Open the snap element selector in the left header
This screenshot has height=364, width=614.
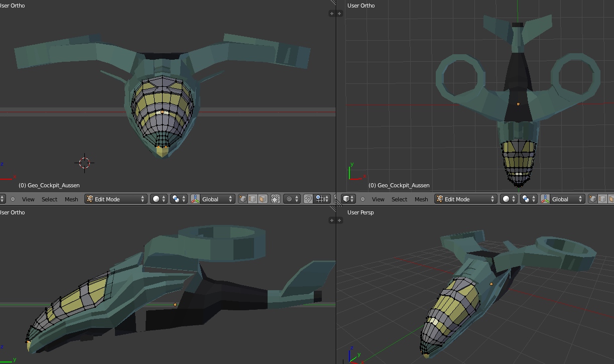(x=321, y=199)
